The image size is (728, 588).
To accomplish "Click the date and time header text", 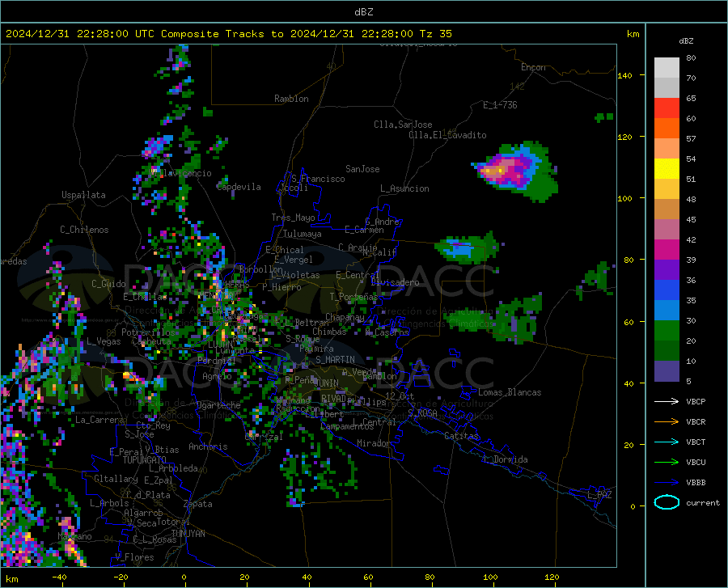I will pyautogui.click(x=228, y=34).
